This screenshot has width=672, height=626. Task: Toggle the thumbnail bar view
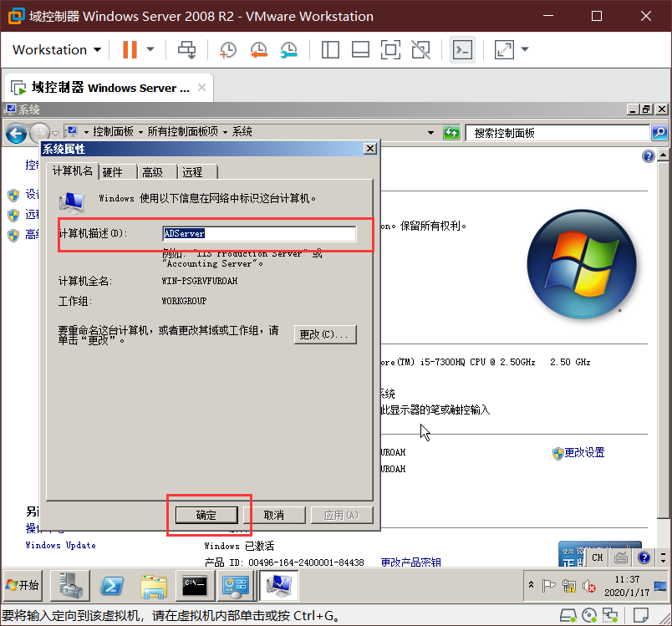coord(360,49)
